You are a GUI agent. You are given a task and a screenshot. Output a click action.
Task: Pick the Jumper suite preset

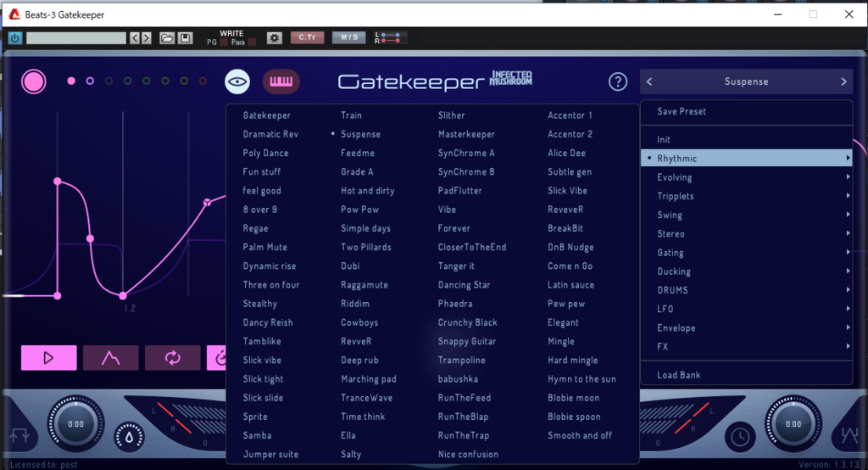coord(270,455)
